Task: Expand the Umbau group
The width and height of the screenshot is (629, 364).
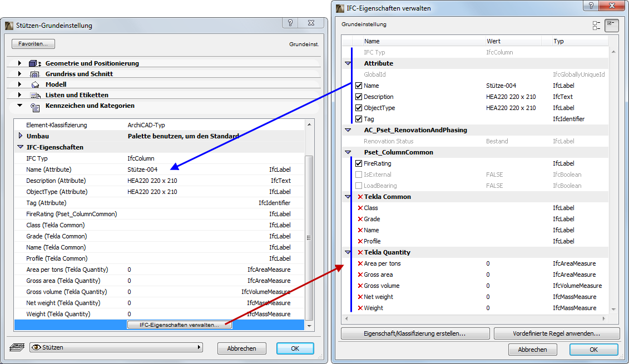Action: pyautogui.click(x=21, y=136)
